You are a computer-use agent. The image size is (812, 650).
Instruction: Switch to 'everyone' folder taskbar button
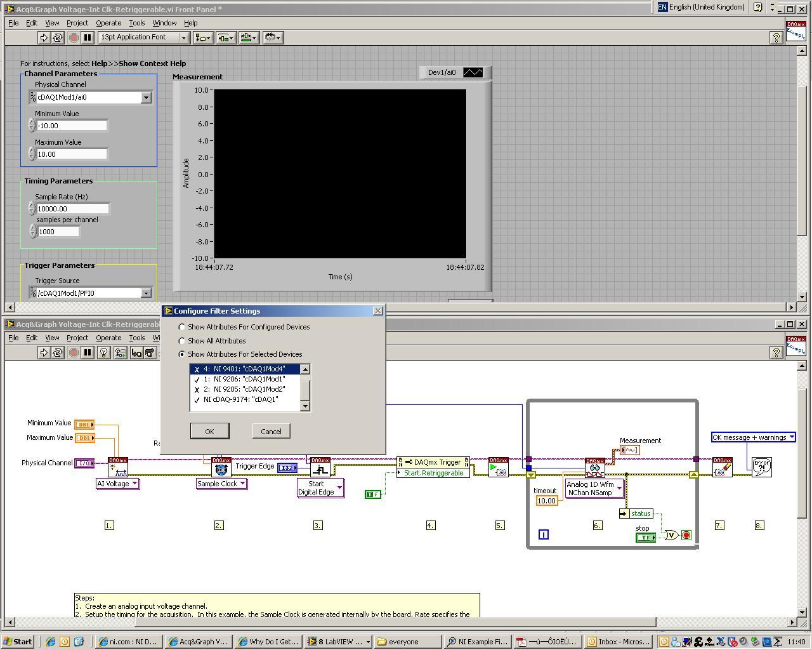[x=408, y=641]
